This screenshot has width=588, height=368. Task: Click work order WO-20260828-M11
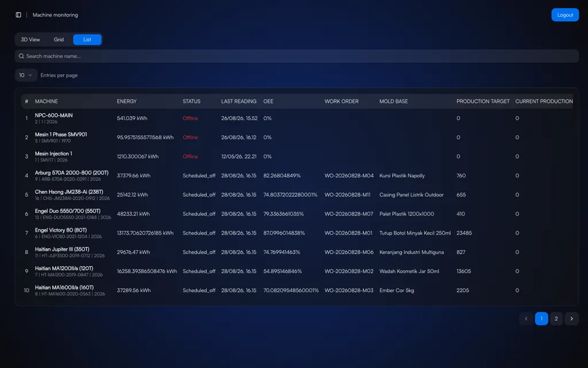pyautogui.click(x=347, y=195)
